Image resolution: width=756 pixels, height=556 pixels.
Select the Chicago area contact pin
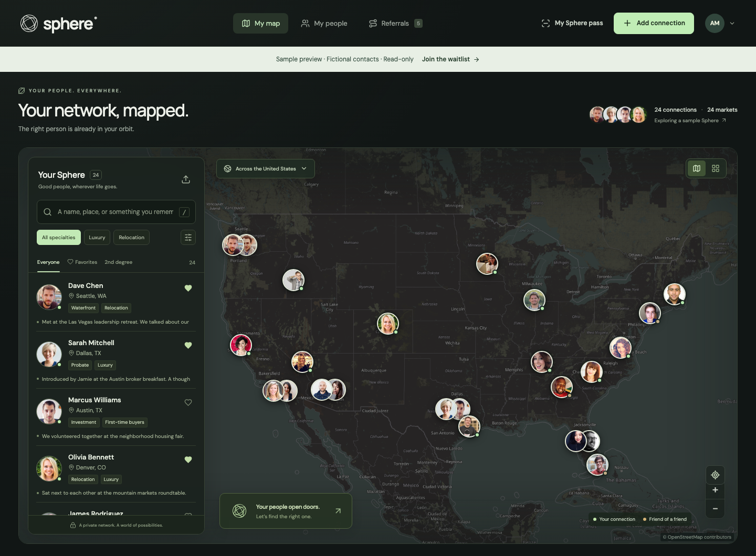[x=534, y=300]
